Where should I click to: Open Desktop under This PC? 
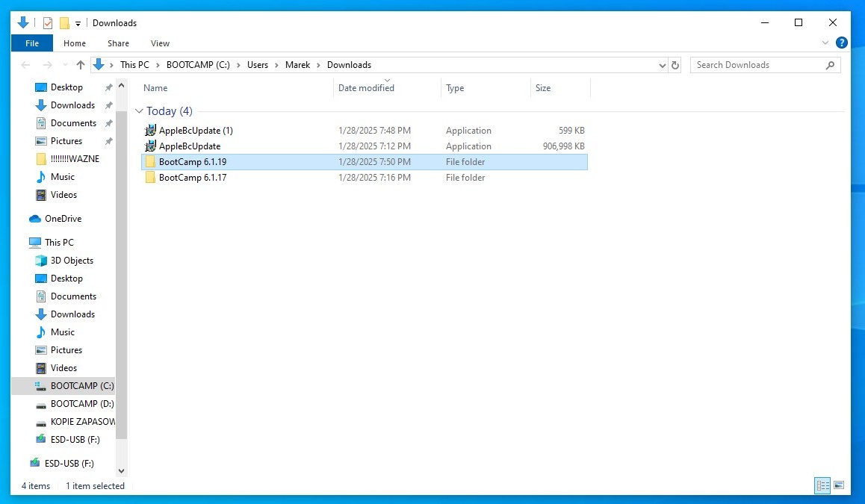(66, 279)
